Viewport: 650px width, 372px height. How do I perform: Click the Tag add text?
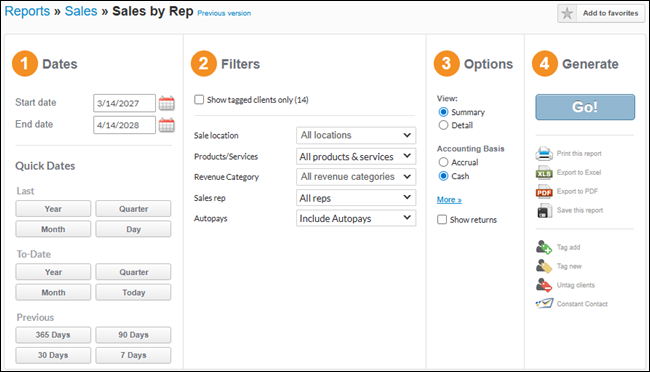pyautogui.click(x=568, y=247)
